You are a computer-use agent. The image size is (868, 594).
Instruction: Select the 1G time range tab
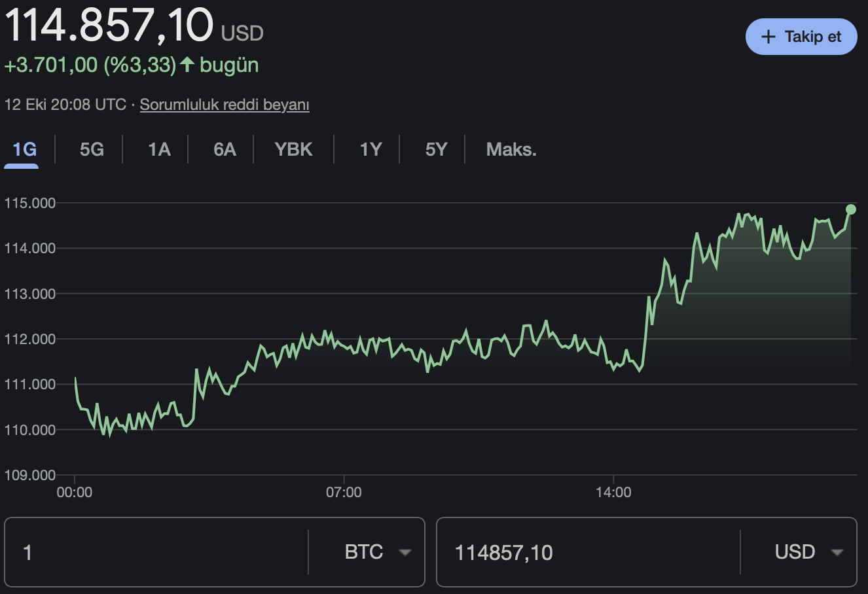click(x=24, y=150)
